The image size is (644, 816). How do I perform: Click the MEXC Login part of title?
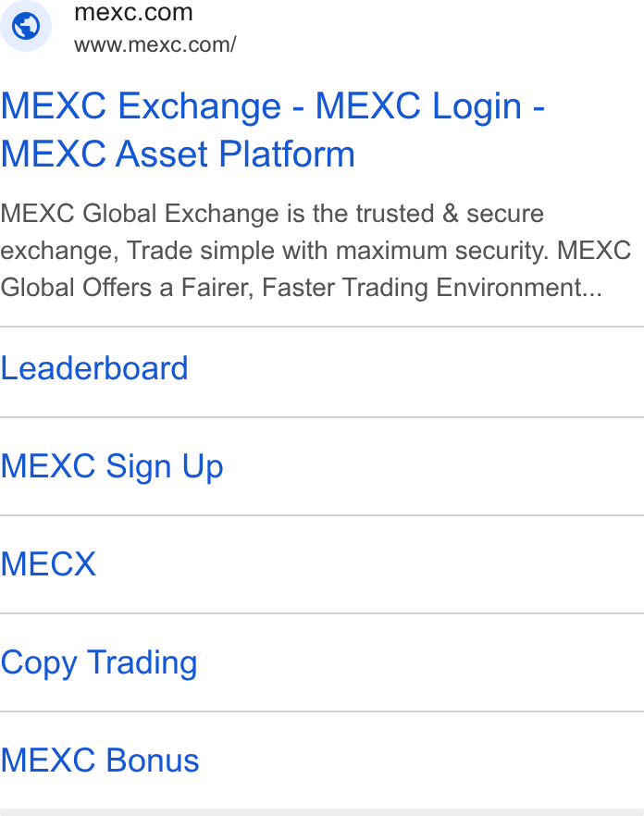coord(418,106)
